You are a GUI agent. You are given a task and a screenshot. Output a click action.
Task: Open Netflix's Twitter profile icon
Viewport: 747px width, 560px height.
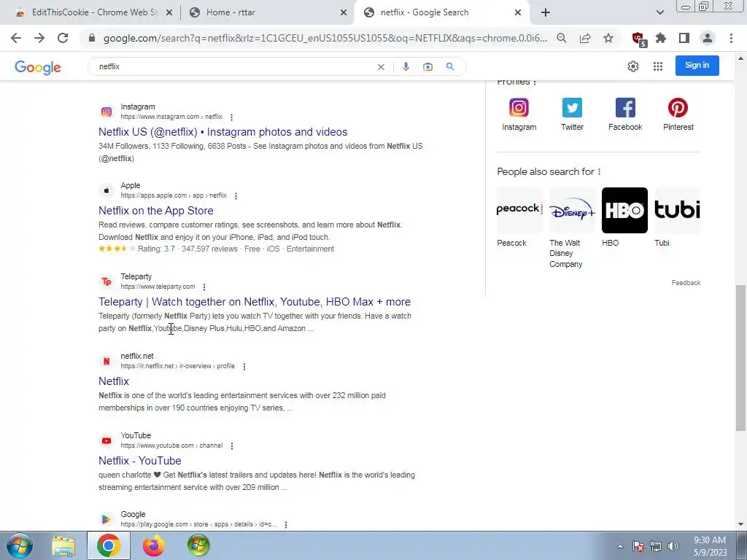pos(572,108)
